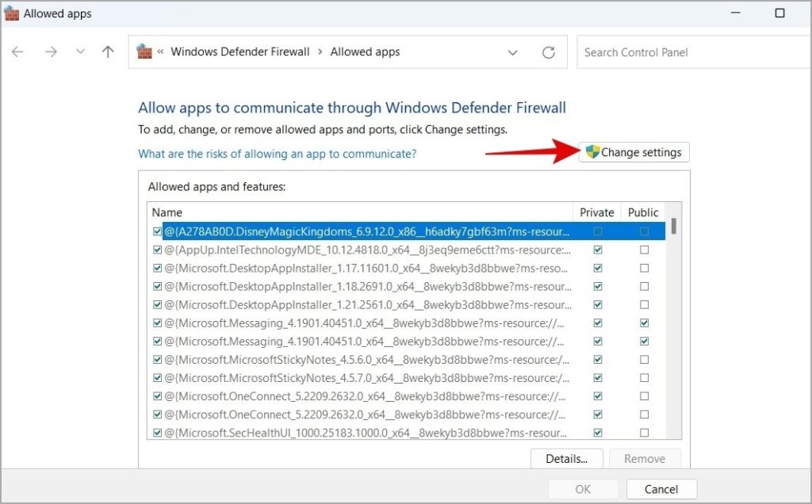The width and height of the screenshot is (812, 504).
Task: Select the DesktopAppInstaller_1.18.2691.0 row
Action: pos(407,286)
